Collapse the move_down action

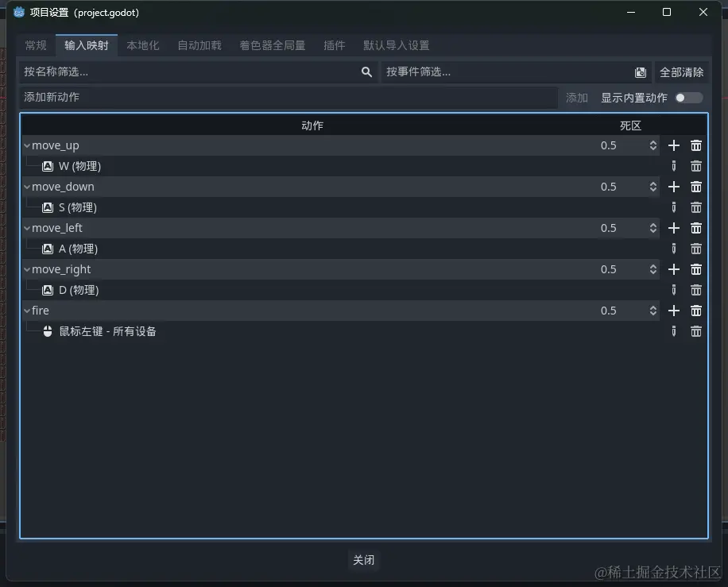(x=27, y=187)
